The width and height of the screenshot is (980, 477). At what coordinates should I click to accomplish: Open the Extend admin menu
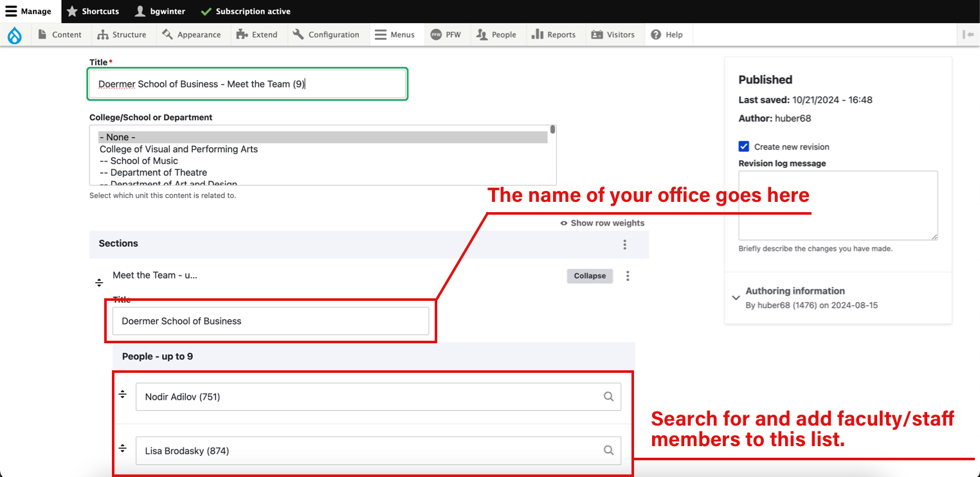pos(257,35)
